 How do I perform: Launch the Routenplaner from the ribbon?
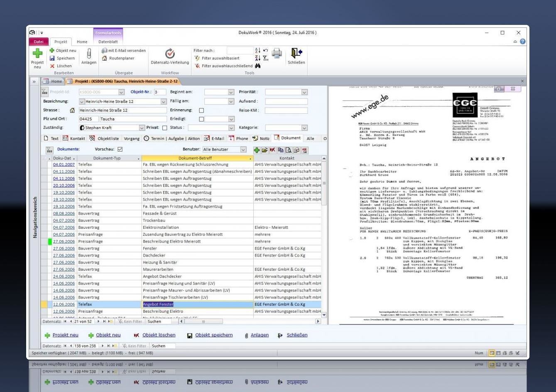[118, 59]
